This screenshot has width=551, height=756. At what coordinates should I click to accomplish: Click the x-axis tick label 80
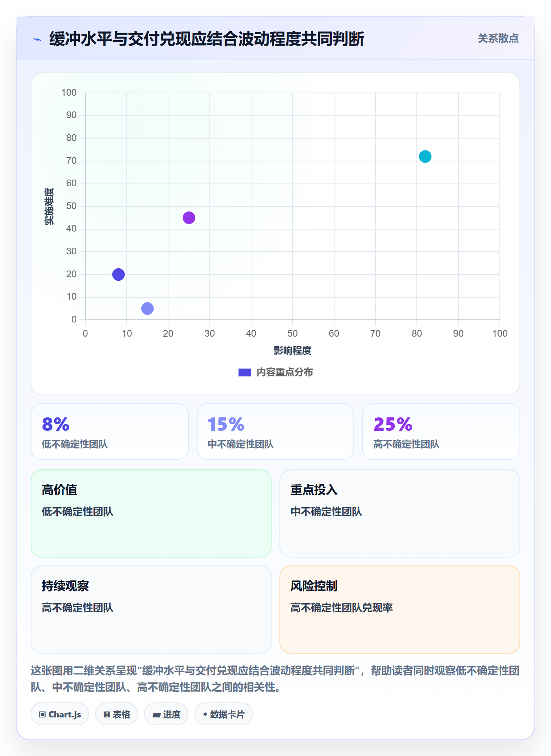pyautogui.click(x=417, y=334)
